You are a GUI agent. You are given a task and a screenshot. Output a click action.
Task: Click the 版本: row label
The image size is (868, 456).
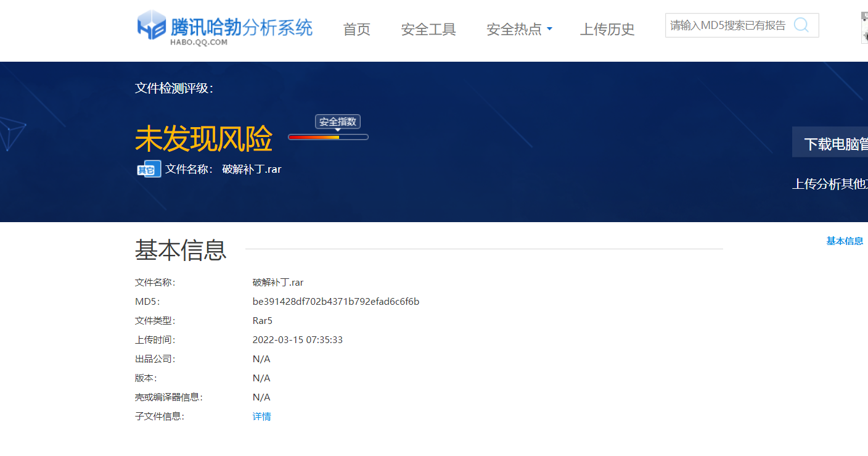pos(146,378)
